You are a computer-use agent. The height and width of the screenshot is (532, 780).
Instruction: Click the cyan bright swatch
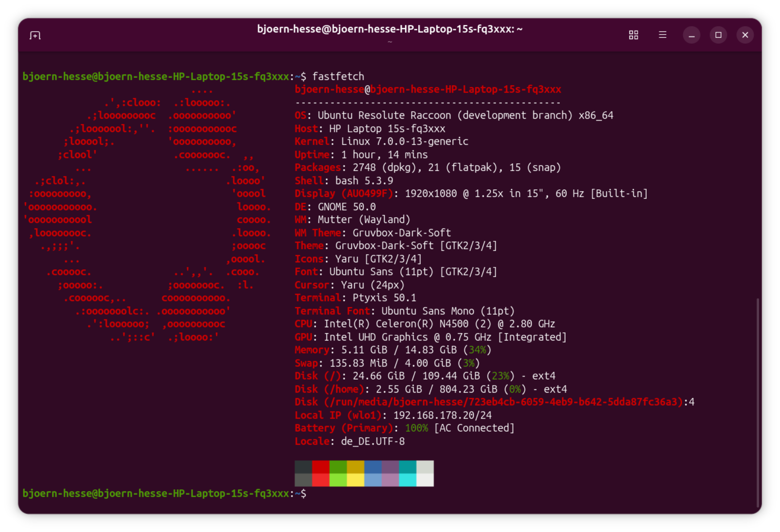coord(407,480)
